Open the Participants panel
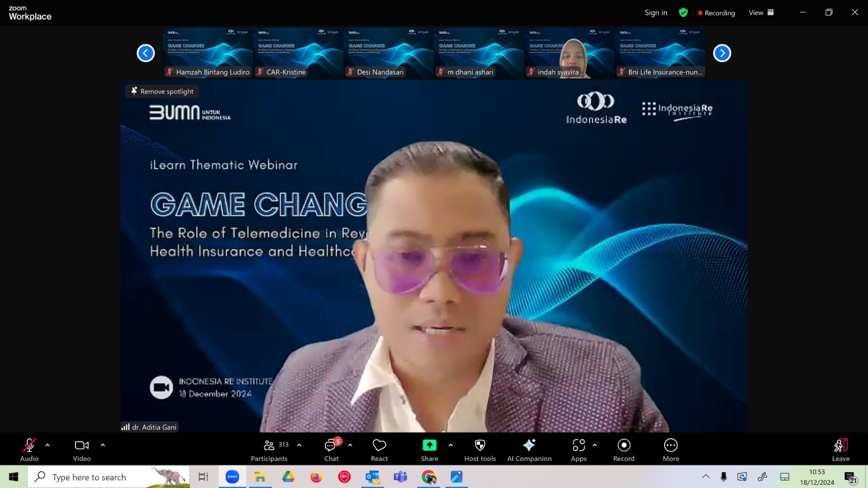 [x=269, y=450]
